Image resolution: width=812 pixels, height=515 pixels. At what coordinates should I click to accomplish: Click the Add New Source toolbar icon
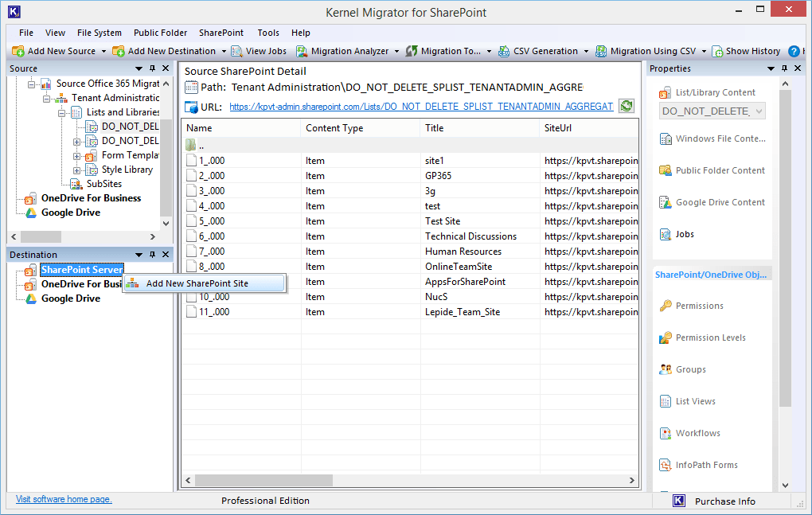tap(18, 51)
